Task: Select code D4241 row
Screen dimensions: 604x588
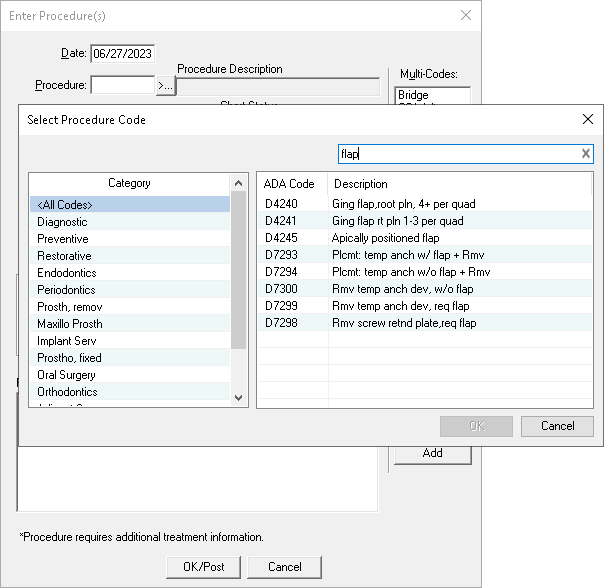Action: (425, 220)
